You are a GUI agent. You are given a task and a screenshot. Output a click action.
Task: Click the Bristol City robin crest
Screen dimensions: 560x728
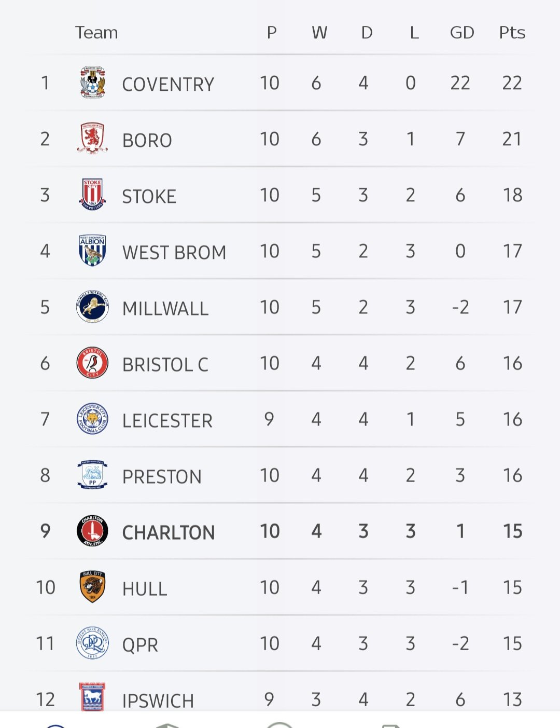pyautogui.click(x=92, y=363)
